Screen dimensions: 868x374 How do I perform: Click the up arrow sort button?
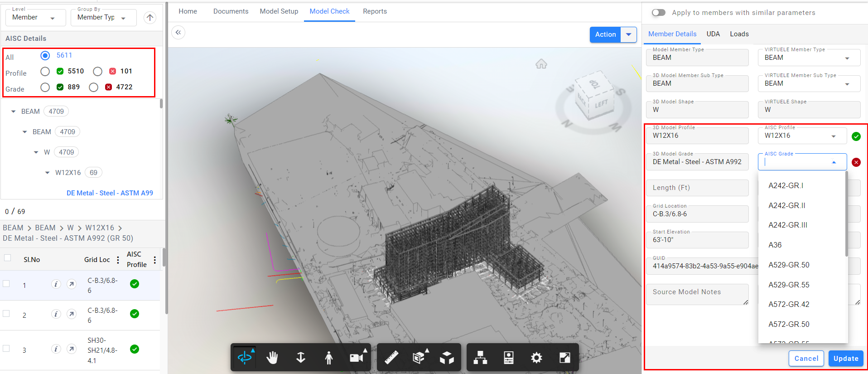click(150, 18)
